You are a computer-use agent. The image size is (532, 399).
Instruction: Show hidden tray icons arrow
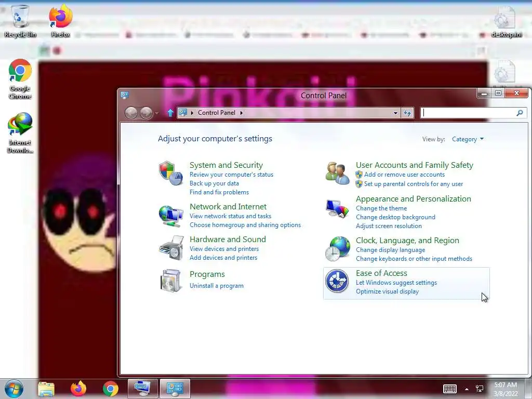tap(467, 389)
